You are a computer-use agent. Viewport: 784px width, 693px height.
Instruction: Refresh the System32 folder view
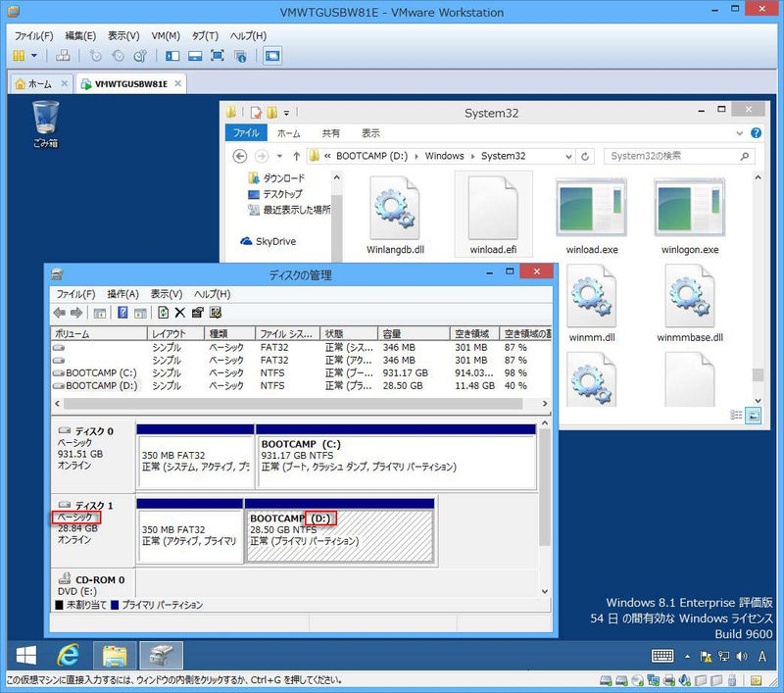tap(585, 157)
